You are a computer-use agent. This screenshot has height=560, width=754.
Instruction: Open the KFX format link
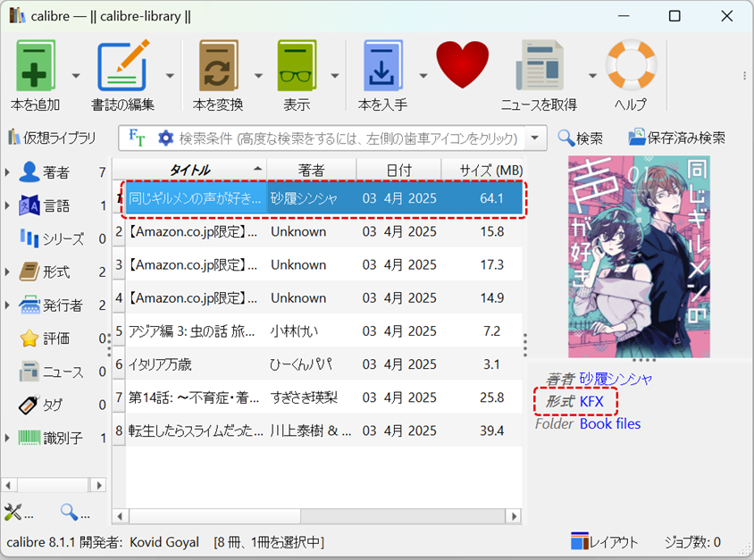[591, 401]
